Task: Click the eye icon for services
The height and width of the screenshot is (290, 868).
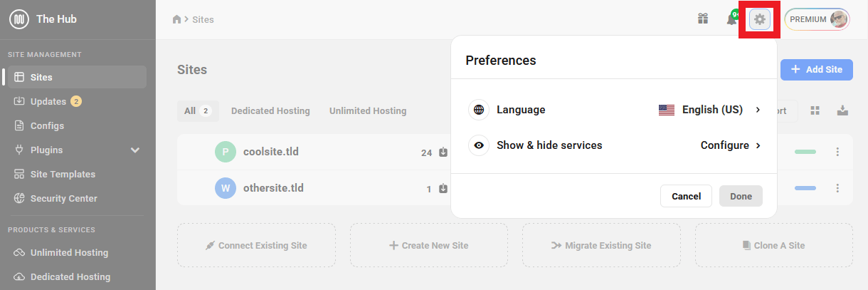Action: [x=479, y=145]
